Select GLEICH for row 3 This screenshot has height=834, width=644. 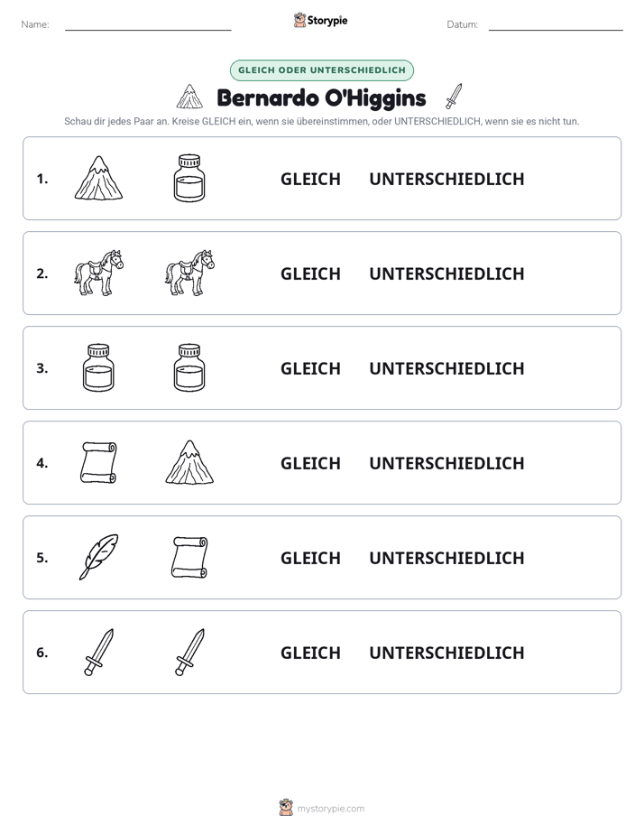pyautogui.click(x=310, y=368)
